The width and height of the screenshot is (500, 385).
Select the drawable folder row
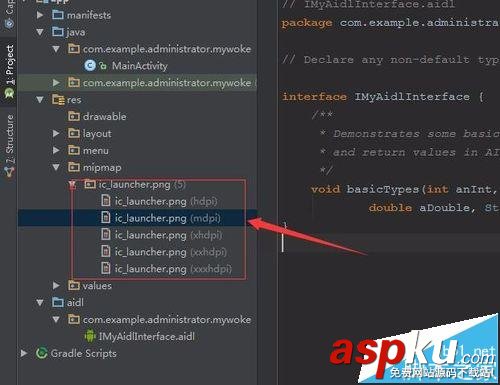point(137,116)
